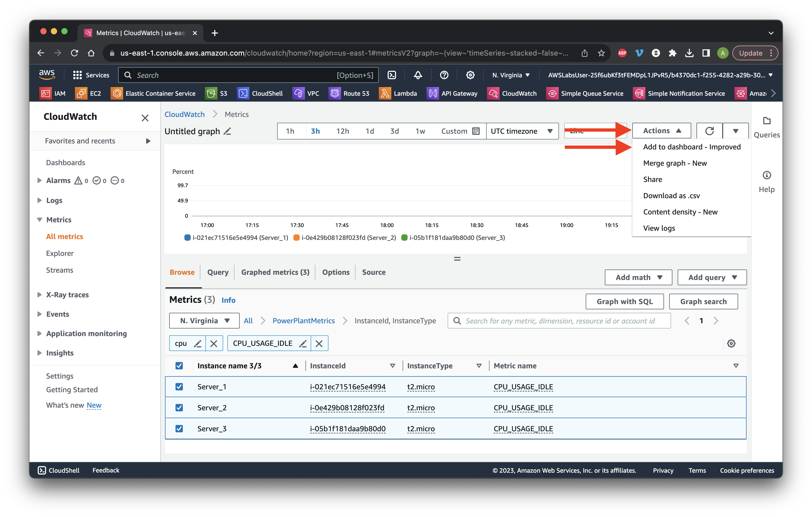Image resolution: width=812 pixels, height=517 pixels.
Task: Open the N. Virginia region selector in header
Action: [x=511, y=75]
